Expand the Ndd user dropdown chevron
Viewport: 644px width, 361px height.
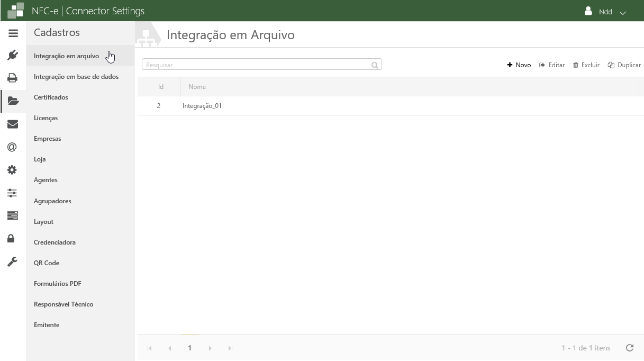[x=623, y=12]
